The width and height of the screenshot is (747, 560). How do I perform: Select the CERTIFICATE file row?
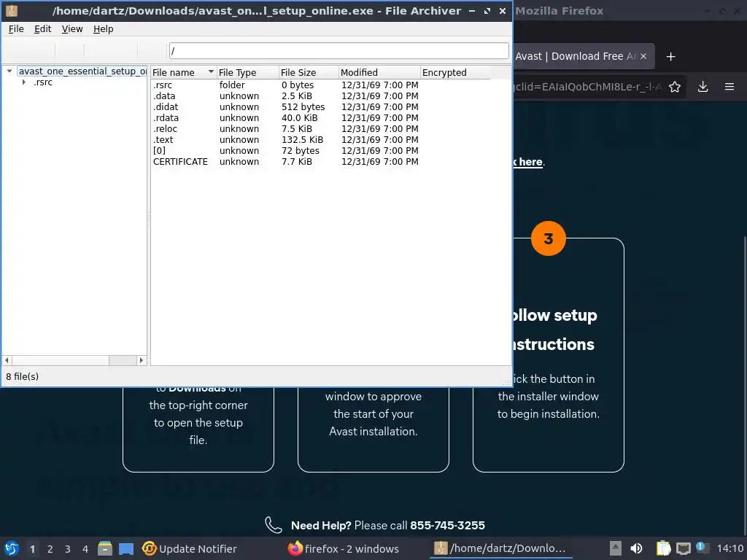[320, 161]
